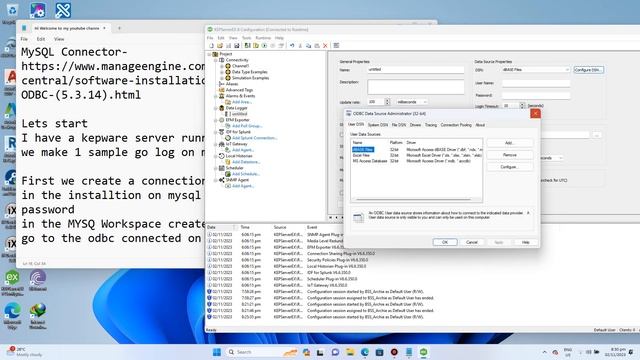
Task: Open Windows Start menu
Action: pos(217,352)
